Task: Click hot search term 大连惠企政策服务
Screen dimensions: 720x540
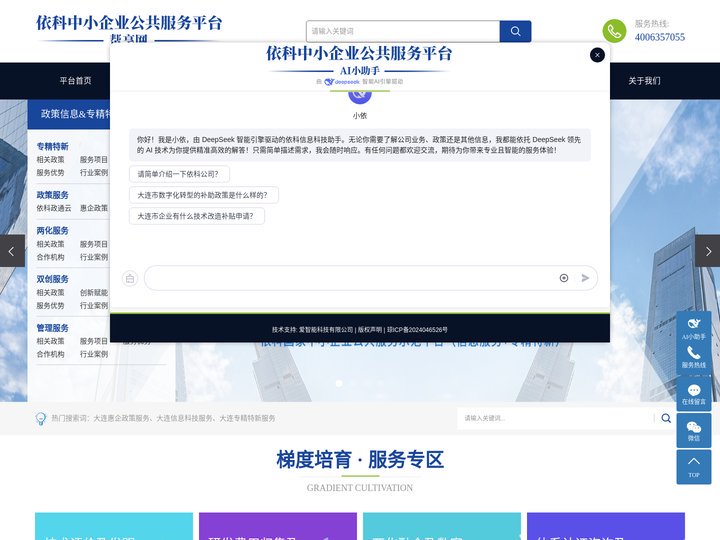Action: pyautogui.click(x=122, y=418)
